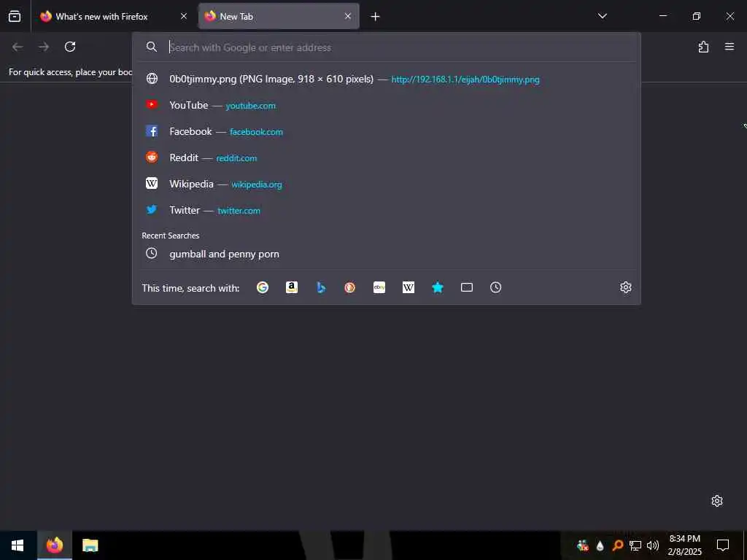This screenshot has width=747, height=560.
Task: Click the Reddit mascot icon
Action: coord(152,157)
